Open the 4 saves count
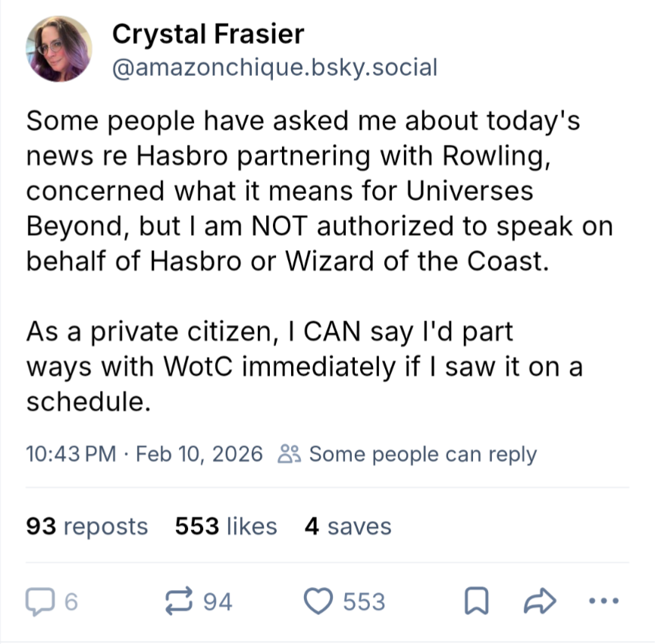This screenshot has height=644, width=655. pyautogui.click(x=348, y=526)
